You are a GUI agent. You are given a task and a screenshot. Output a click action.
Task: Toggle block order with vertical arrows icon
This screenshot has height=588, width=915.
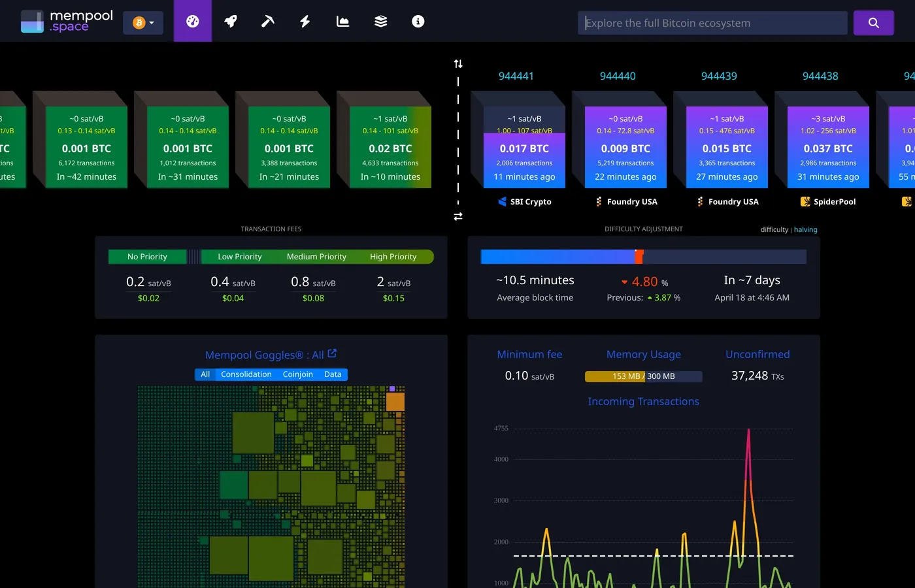[x=458, y=63]
